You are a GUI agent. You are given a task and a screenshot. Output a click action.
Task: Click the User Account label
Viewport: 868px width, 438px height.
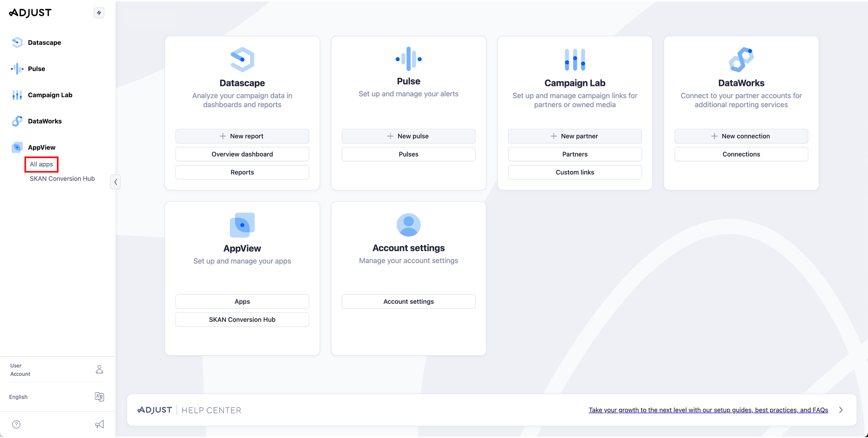click(20, 370)
